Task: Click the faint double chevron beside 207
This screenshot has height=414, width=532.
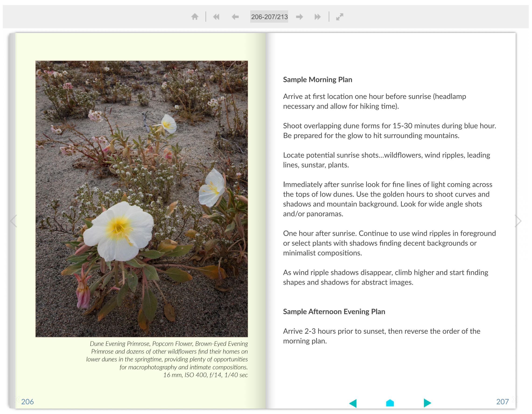Action: click(514, 399)
